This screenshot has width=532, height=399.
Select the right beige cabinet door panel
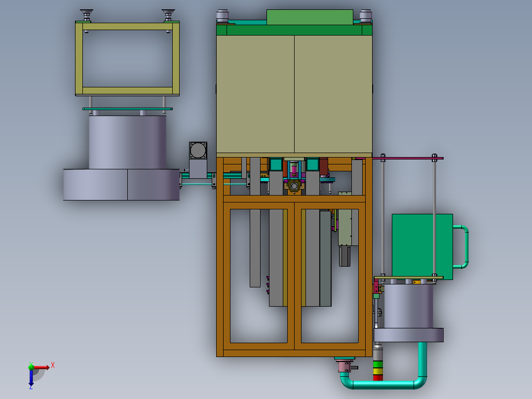333,94
